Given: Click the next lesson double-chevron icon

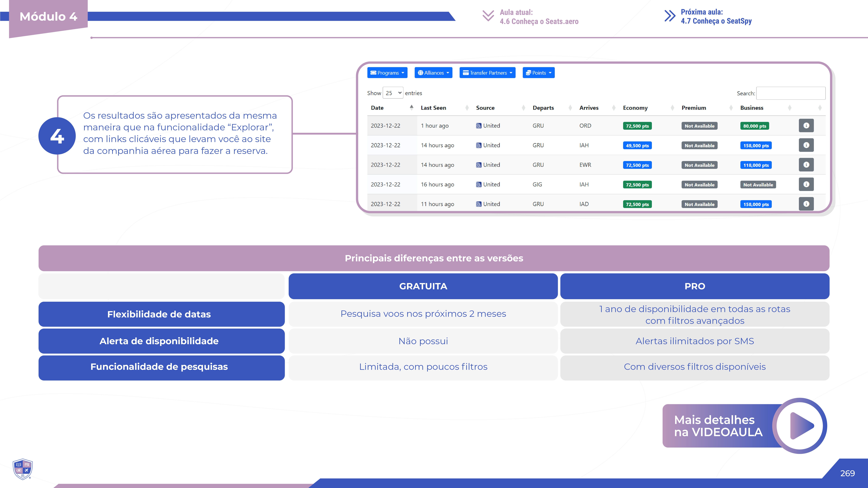Looking at the screenshot, I should pos(670,16).
